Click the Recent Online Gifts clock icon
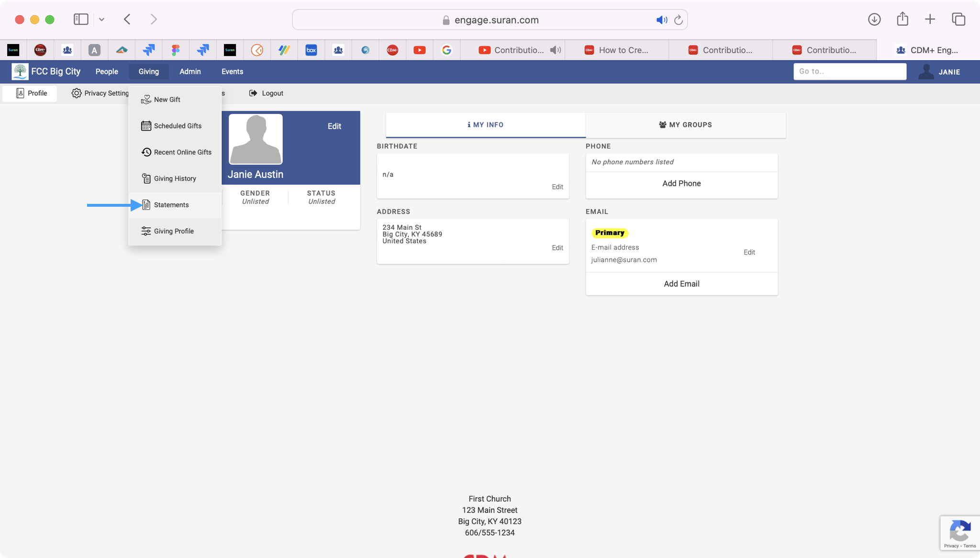 146,152
